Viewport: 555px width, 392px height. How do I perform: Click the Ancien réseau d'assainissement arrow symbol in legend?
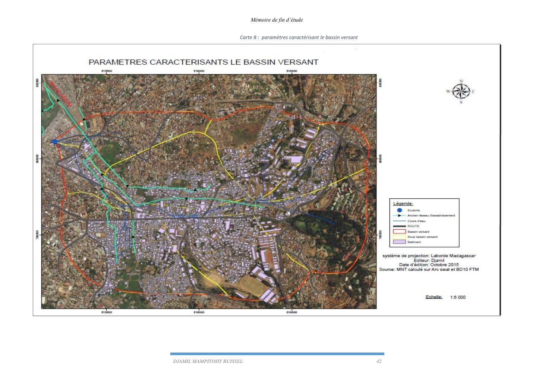[400, 216]
